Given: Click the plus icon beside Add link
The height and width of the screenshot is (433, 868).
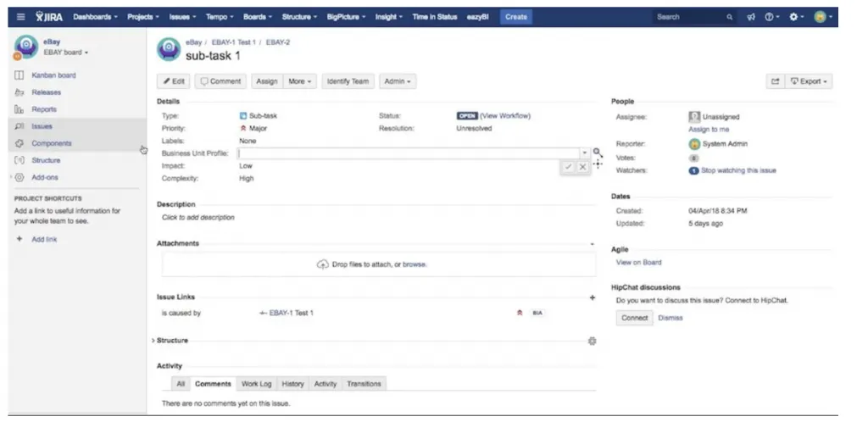Looking at the screenshot, I should coord(20,239).
